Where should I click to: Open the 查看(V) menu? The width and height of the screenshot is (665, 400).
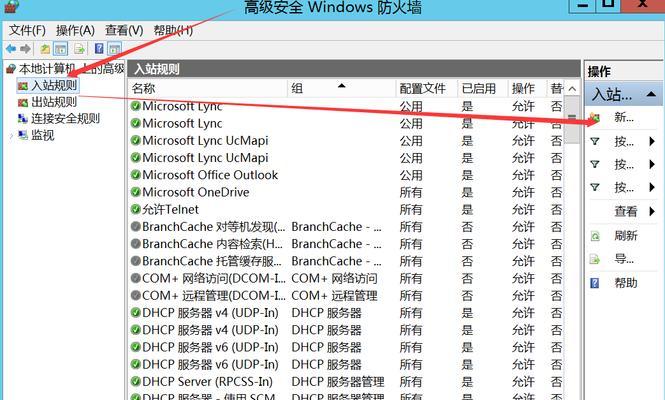124,31
